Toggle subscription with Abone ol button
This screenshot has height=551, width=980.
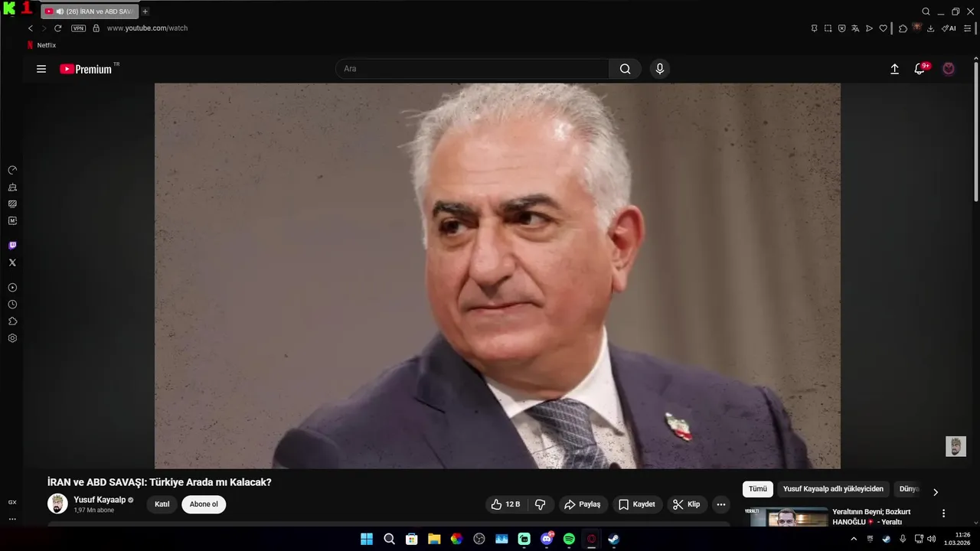pos(204,504)
